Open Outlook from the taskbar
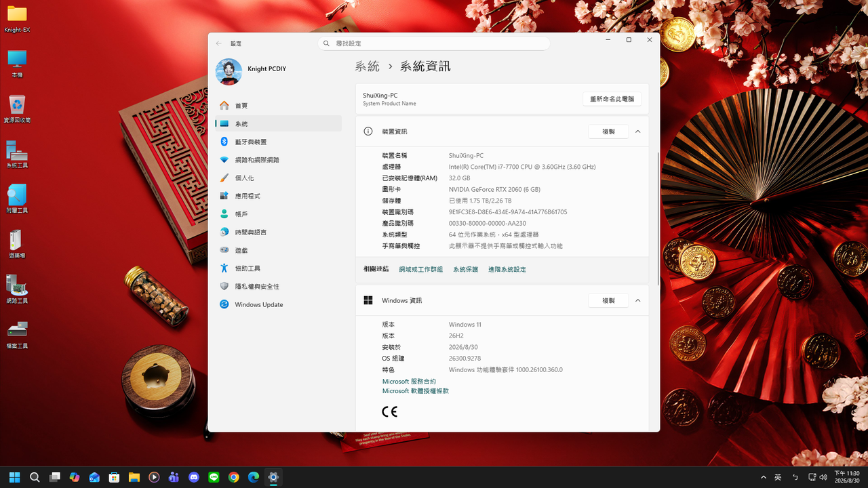 point(94,477)
